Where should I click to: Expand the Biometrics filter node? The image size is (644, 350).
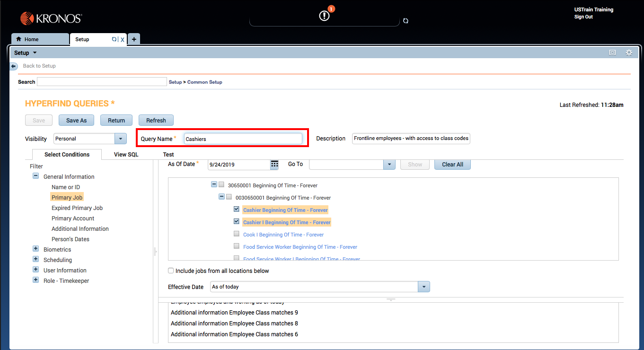(x=35, y=249)
